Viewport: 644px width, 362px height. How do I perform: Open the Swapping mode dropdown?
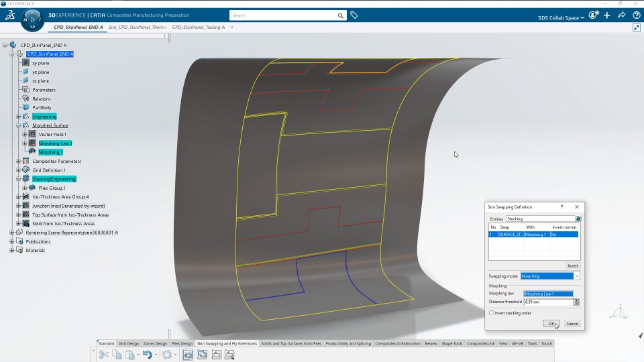tap(550, 276)
